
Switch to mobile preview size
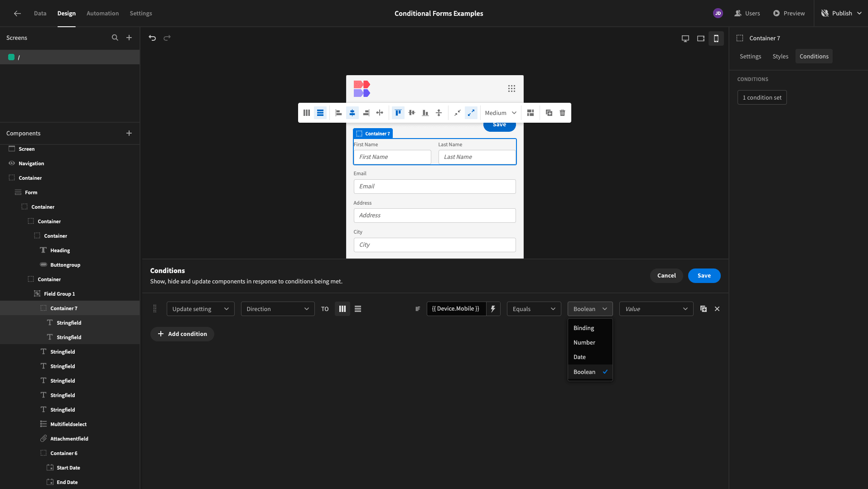(716, 38)
